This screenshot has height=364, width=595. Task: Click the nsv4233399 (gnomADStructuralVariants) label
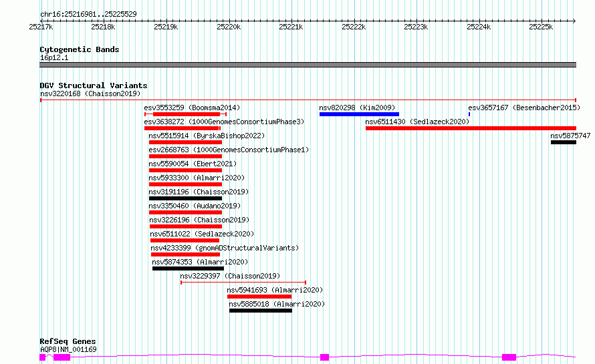point(225,248)
